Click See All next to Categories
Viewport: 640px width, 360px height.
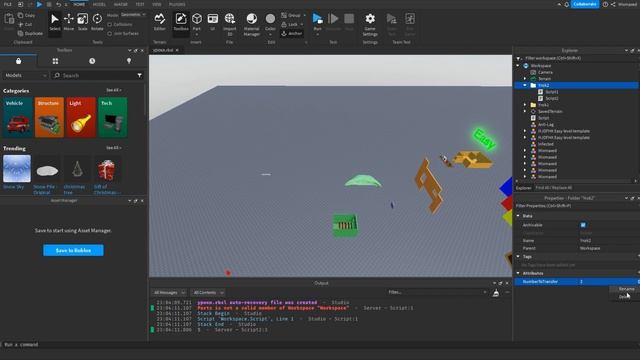[x=113, y=90]
